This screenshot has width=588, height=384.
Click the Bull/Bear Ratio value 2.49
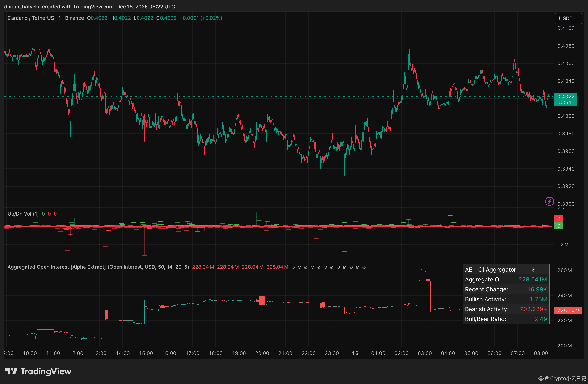click(541, 319)
